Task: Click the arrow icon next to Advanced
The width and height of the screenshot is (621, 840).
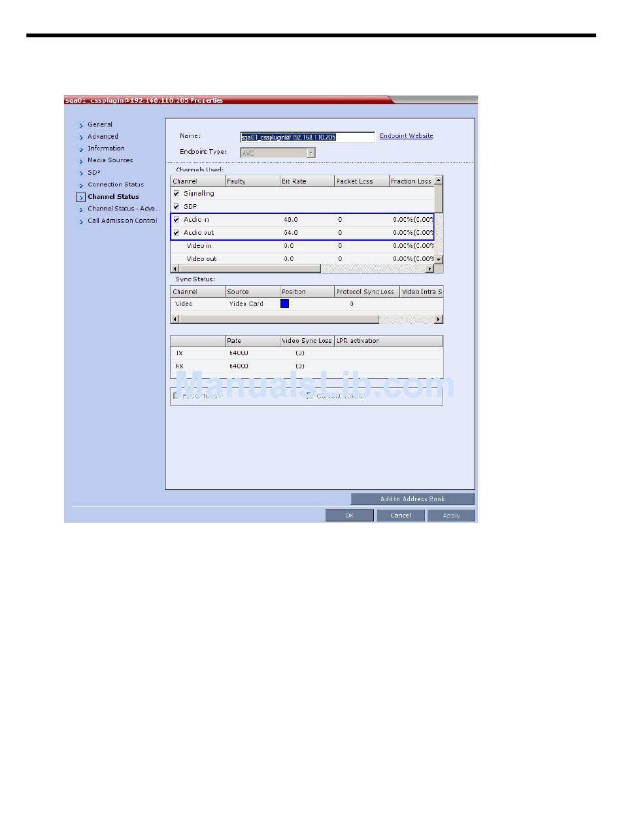Action: [81, 137]
